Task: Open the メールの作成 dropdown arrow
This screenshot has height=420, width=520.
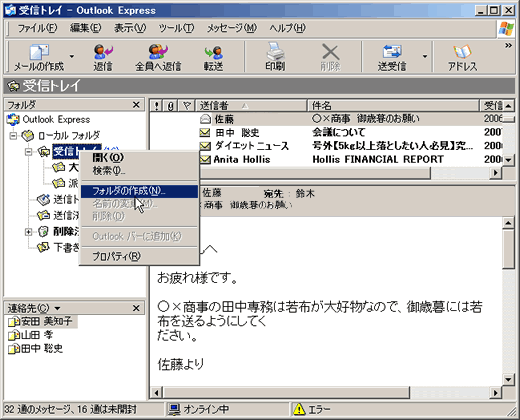Action: pyautogui.click(x=72, y=56)
